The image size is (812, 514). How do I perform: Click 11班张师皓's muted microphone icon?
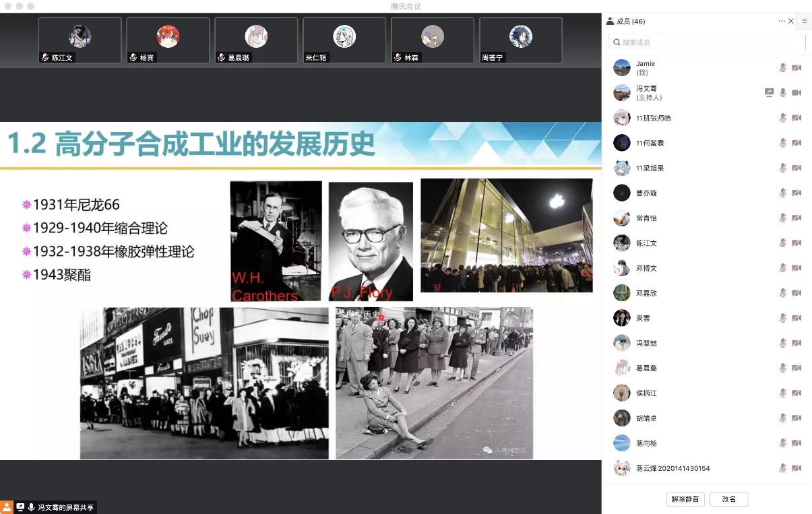[x=782, y=118]
